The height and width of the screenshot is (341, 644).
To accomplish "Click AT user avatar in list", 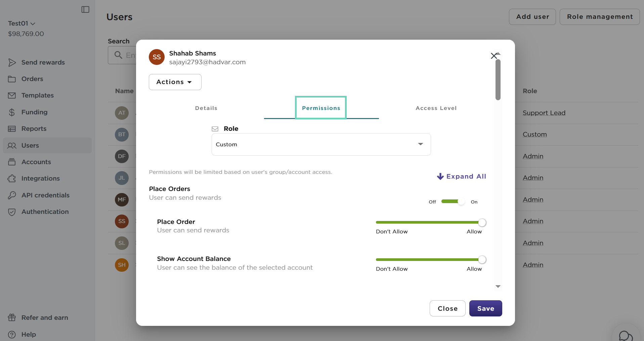I will click(x=122, y=113).
